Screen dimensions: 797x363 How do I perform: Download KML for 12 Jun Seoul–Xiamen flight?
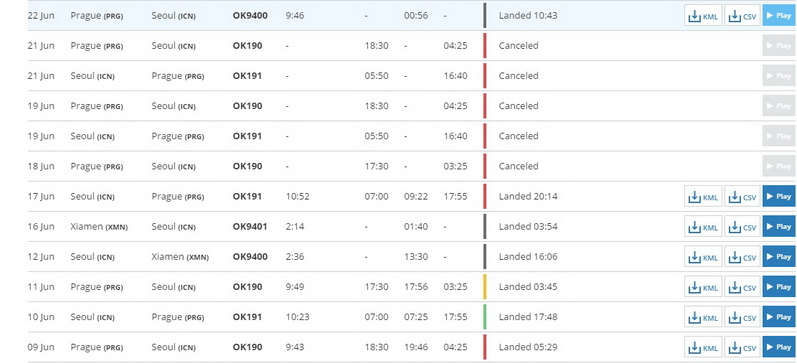tap(703, 257)
